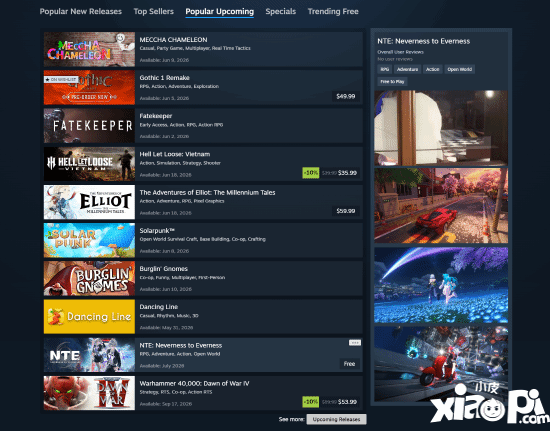The height and width of the screenshot is (431, 550).
Task: Select RPG tag in preview panel
Action: 385,69
